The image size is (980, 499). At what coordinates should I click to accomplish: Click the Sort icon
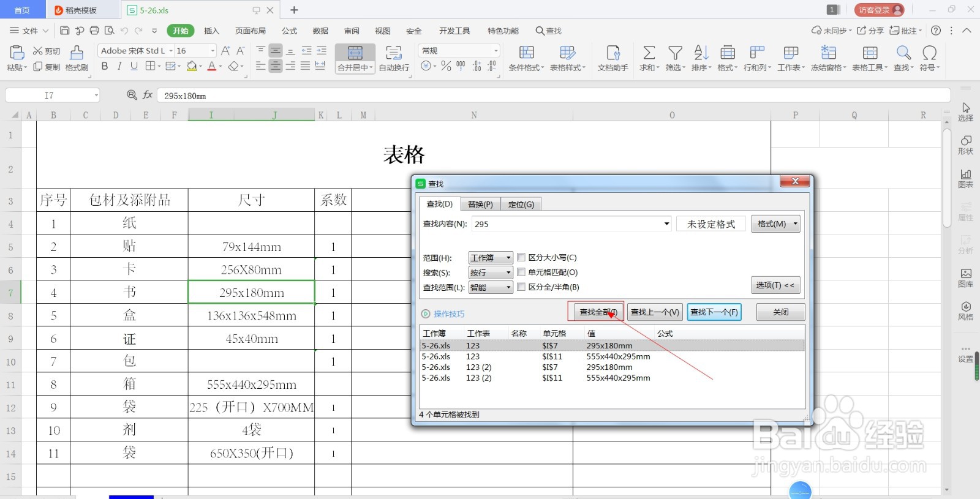[701, 53]
